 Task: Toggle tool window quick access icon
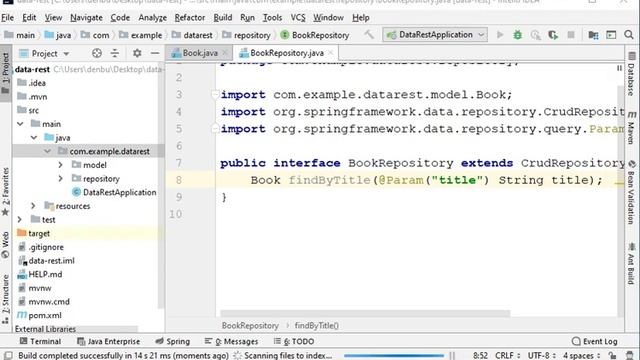point(8,356)
